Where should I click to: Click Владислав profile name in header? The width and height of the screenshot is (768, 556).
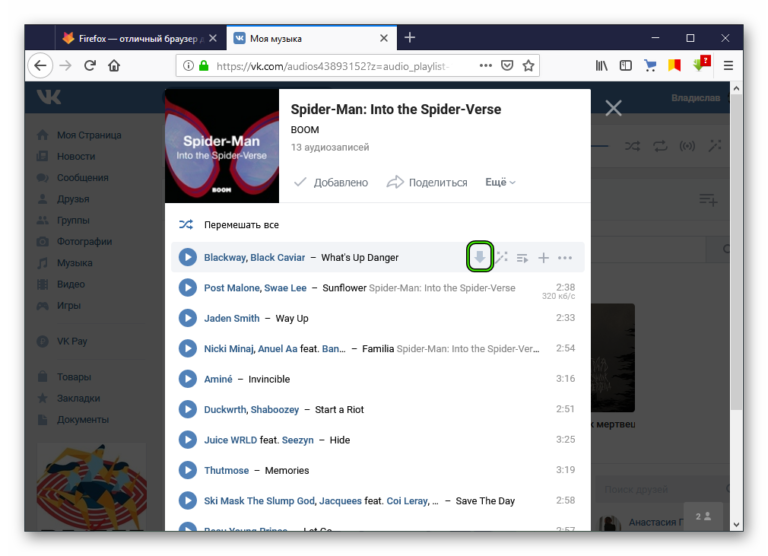point(696,98)
